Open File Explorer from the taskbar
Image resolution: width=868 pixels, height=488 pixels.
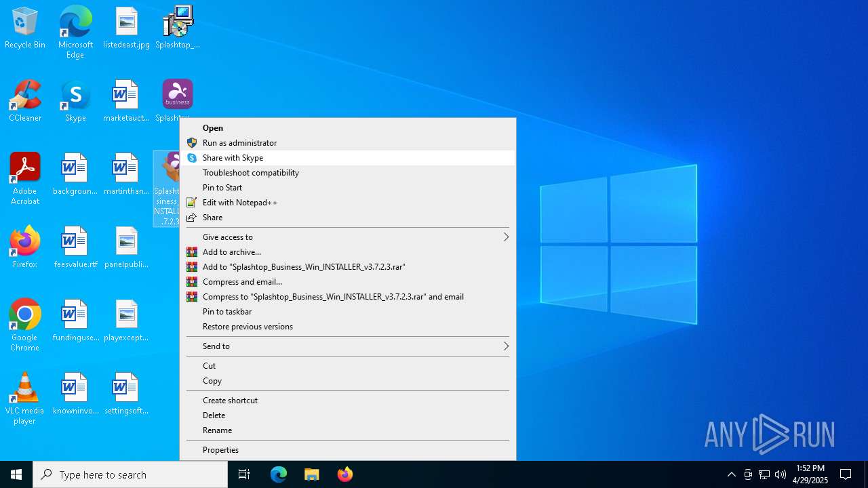pos(312,474)
